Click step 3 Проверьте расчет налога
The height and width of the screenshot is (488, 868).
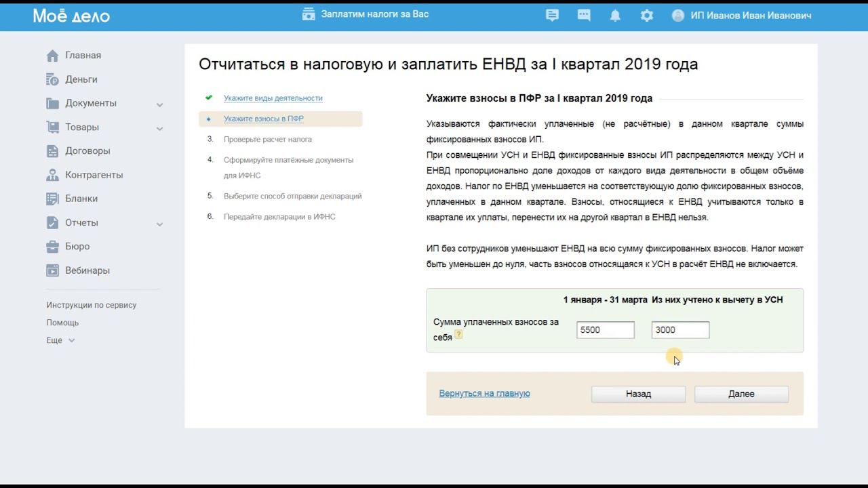(x=268, y=139)
